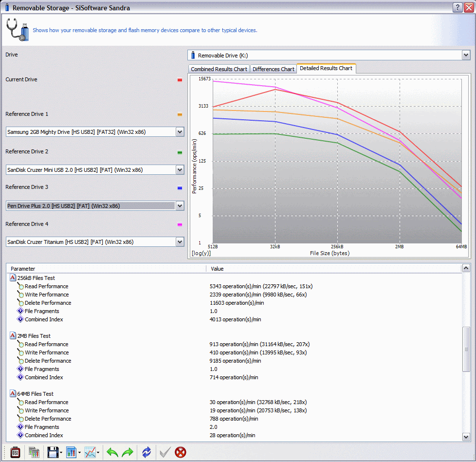Open the Removable Drive (K:) dropdown
Viewport: 476px width, 462px height.
click(466, 55)
